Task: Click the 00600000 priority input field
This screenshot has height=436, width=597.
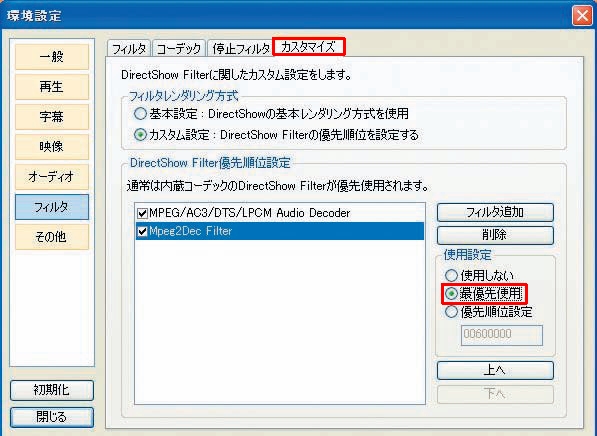Action: click(501, 335)
